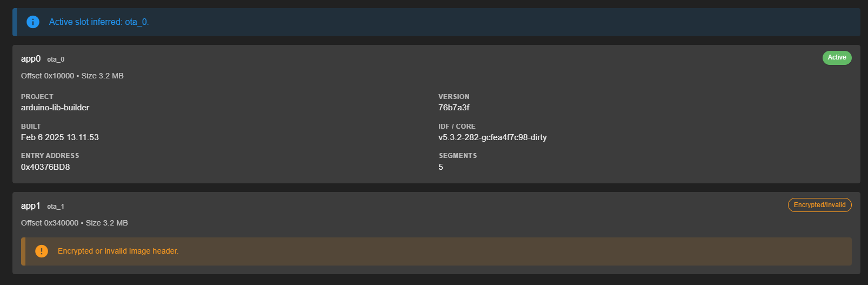This screenshot has width=868, height=285.
Task: Click the orange warning icon
Action: pyautogui.click(x=42, y=251)
